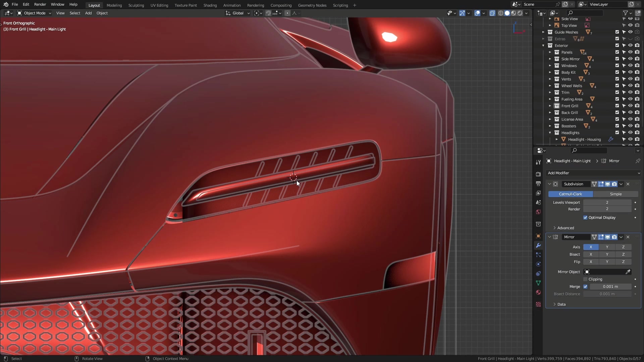This screenshot has width=644, height=362.
Task: Open the Render menu
Action: pos(40,4)
